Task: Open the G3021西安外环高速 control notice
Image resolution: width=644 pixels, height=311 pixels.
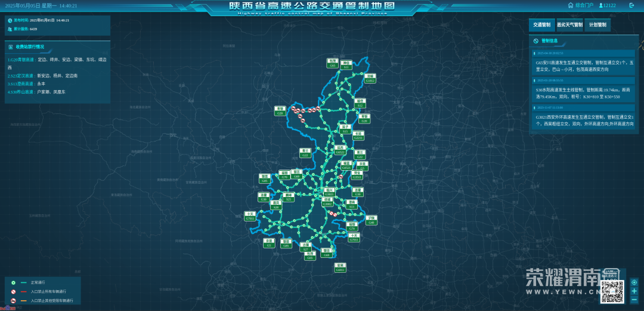Action: tap(584, 120)
